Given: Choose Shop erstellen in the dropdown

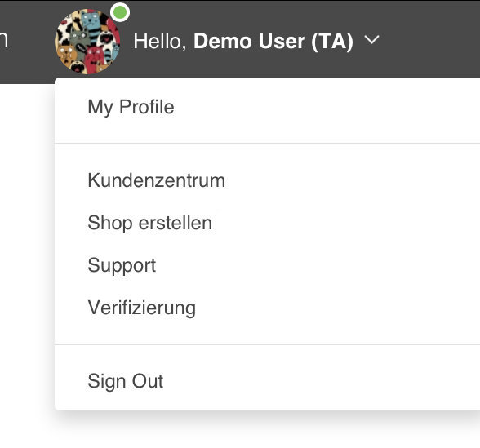Looking at the screenshot, I should tap(149, 223).
